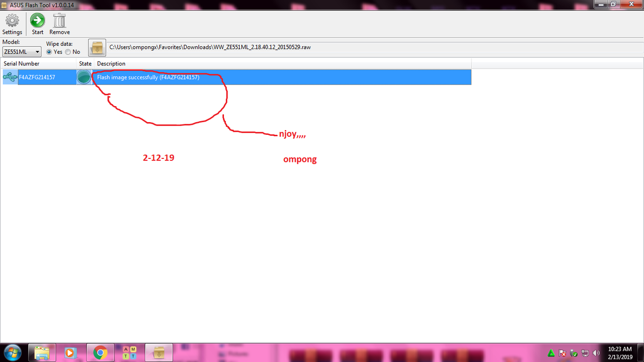
Task: Open the Model dropdown showing ZE551ML
Action: point(22,52)
